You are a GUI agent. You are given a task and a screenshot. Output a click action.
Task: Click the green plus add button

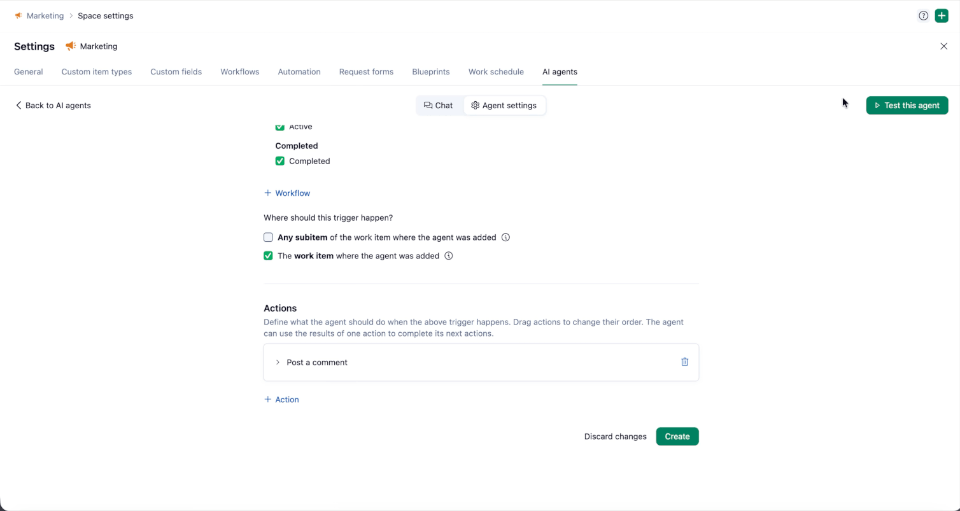point(942,16)
